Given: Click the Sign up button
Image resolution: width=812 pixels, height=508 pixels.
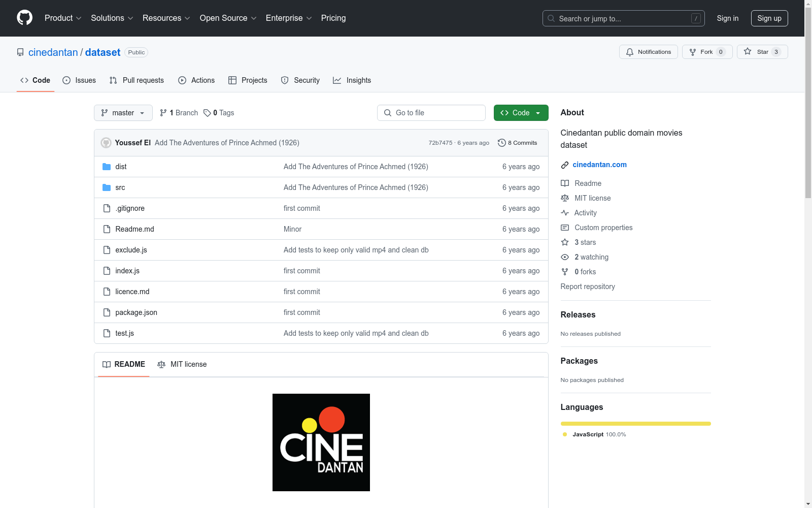Looking at the screenshot, I should point(769,18).
